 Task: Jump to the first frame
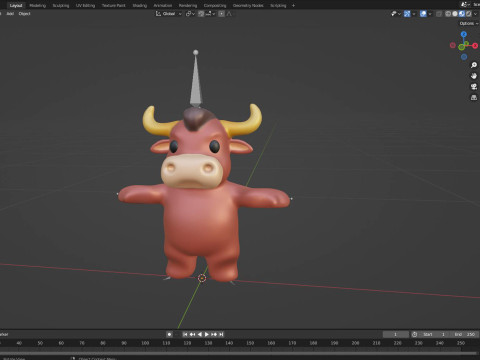(x=185, y=334)
